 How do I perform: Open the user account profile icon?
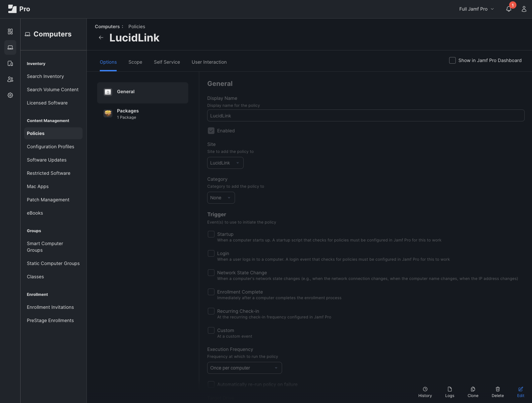pyautogui.click(x=524, y=9)
